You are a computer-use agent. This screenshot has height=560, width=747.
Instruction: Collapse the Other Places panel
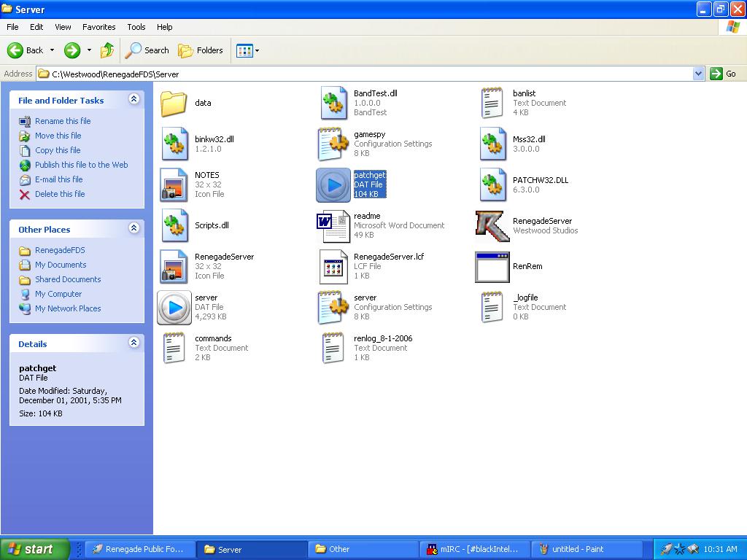pyautogui.click(x=133, y=228)
